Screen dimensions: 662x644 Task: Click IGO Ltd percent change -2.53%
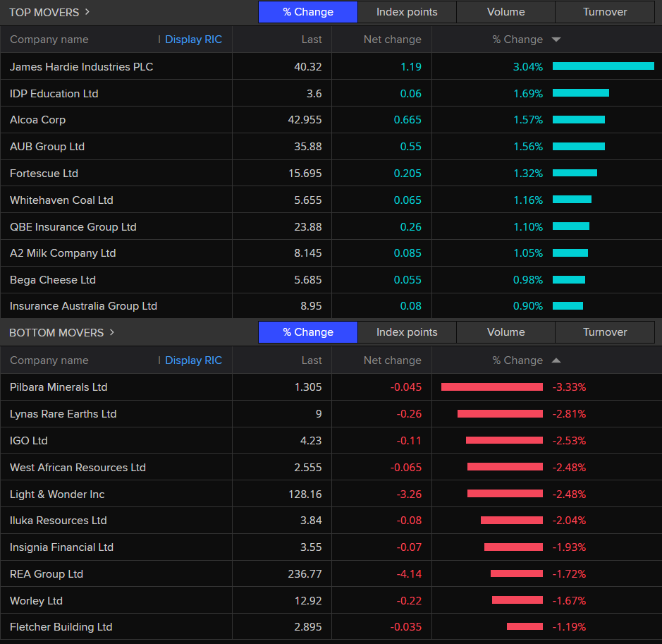(569, 440)
